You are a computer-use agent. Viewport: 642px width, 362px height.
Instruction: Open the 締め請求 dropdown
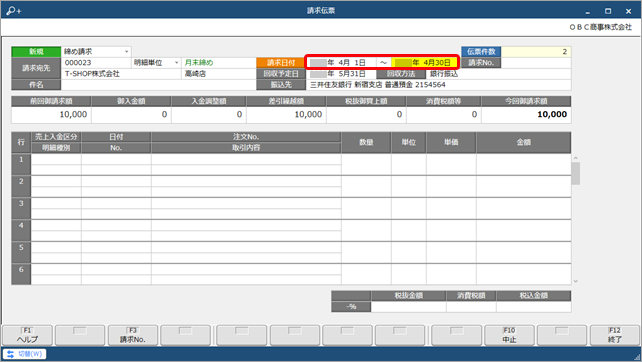click(x=127, y=52)
